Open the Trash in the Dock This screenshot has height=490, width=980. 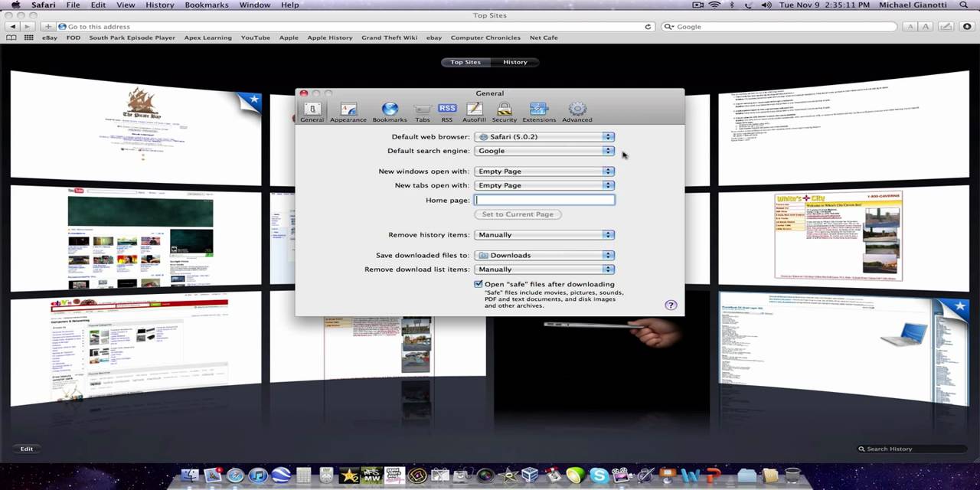coord(792,475)
